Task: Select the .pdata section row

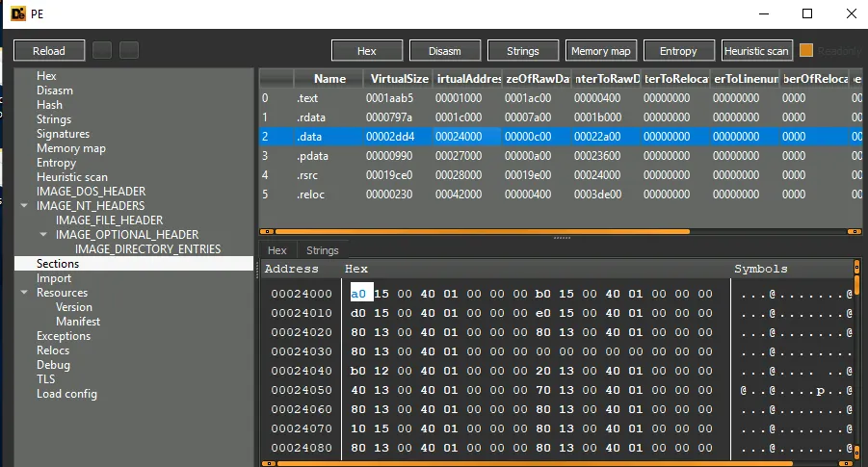Action: click(561, 155)
